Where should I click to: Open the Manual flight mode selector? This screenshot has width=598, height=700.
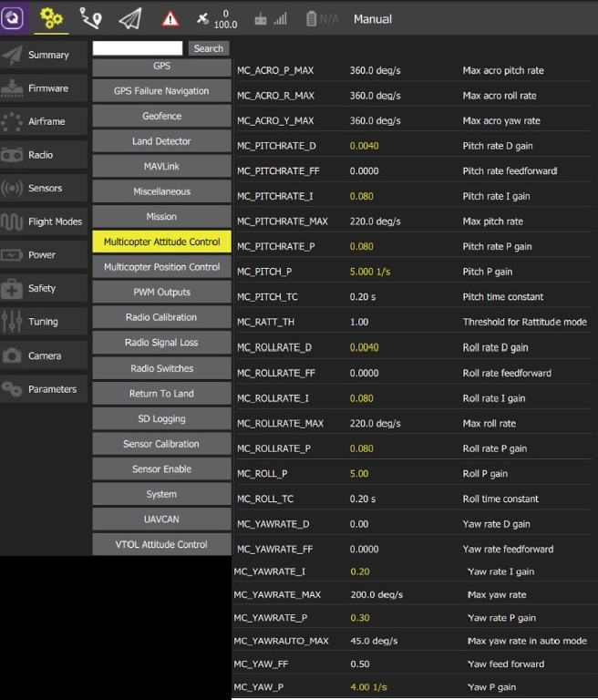pos(372,19)
